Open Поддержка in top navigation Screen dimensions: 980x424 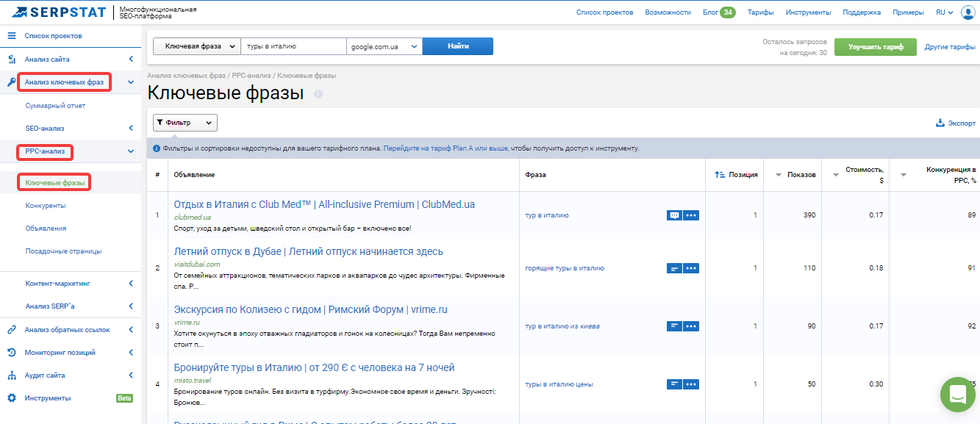[862, 12]
